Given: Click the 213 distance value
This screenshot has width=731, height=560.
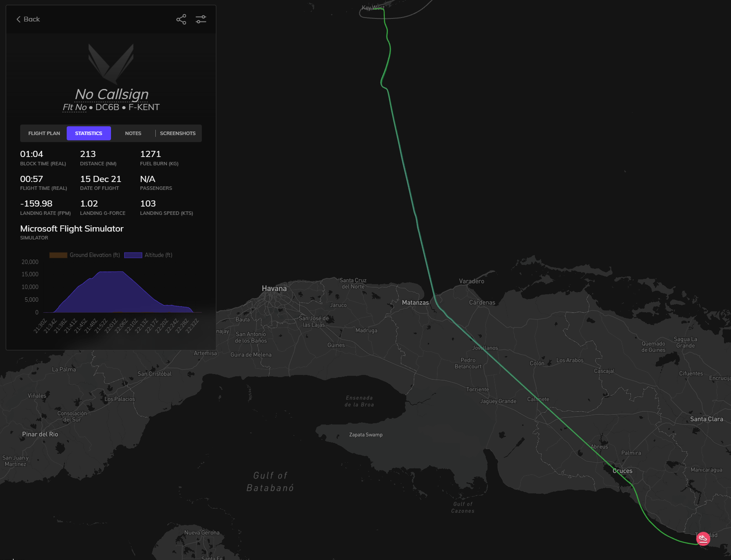Looking at the screenshot, I should [x=88, y=154].
